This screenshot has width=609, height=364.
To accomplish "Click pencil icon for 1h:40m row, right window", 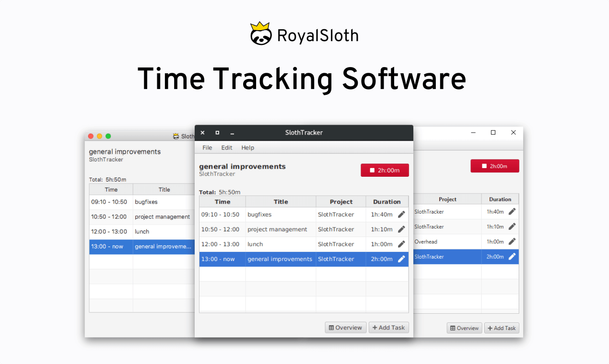I will (512, 211).
